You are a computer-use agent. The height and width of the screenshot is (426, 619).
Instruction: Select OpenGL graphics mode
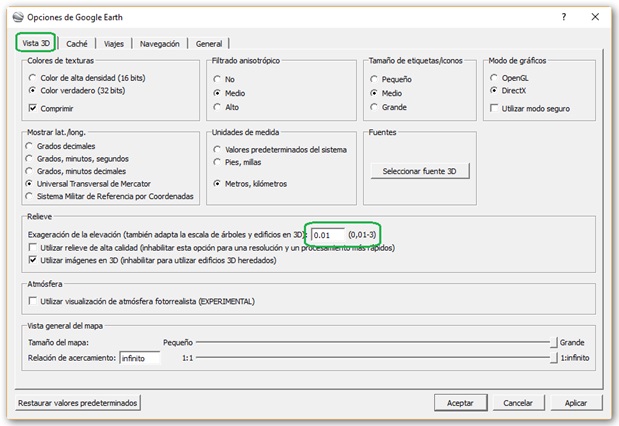(509, 78)
